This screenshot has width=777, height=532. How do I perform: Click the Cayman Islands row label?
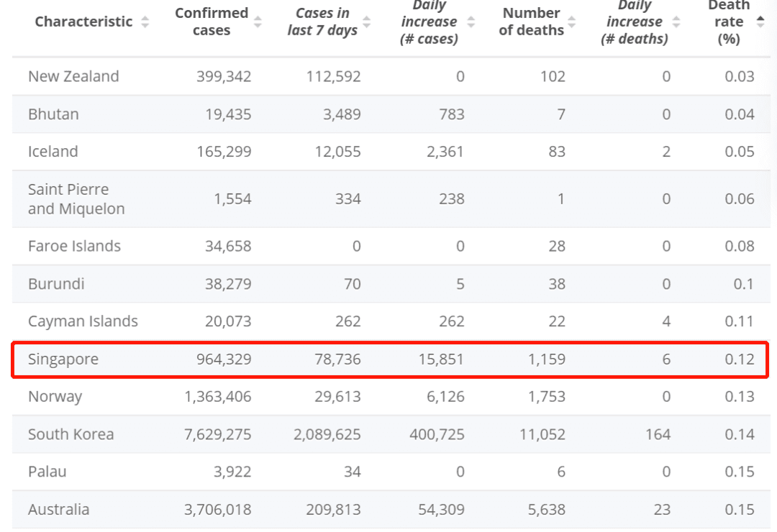(x=83, y=321)
